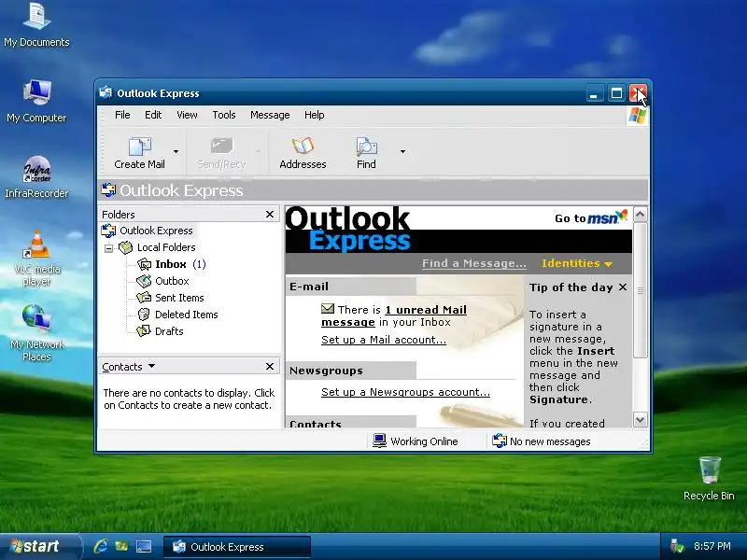
Task: Collapse the Local Folders tree node
Action: [x=108, y=248]
